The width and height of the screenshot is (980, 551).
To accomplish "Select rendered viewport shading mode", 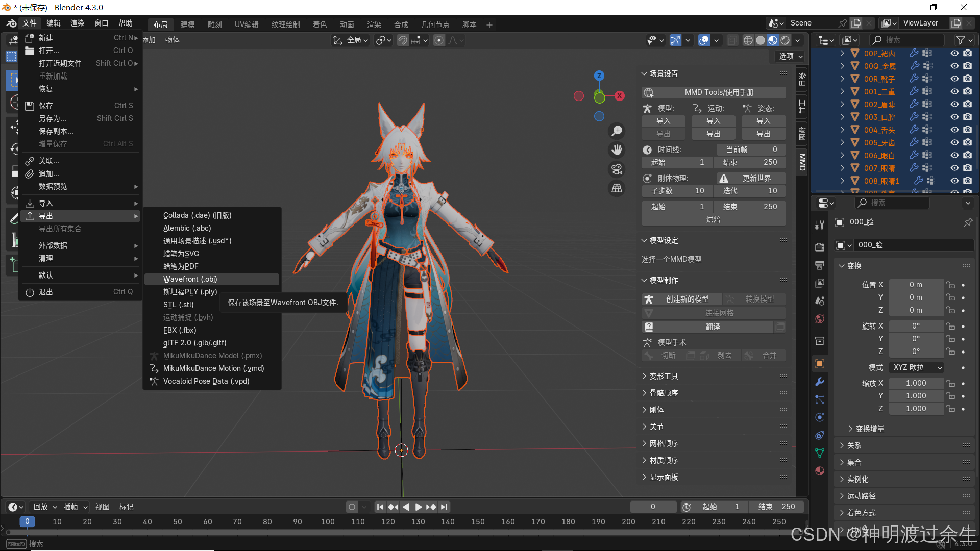I will [786, 40].
